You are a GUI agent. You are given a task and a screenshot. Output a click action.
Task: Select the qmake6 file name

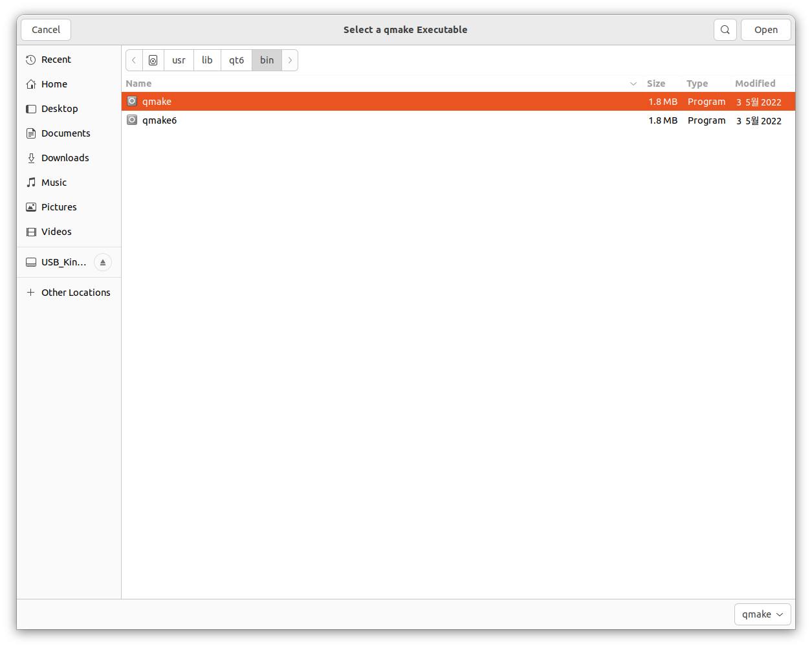(159, 120)
